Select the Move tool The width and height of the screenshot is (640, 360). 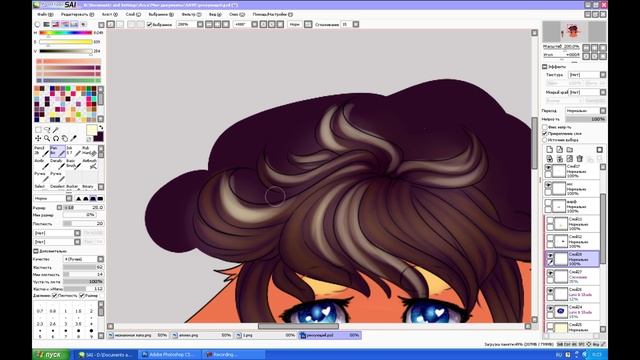pyautogui.click(x=38, y=138)
